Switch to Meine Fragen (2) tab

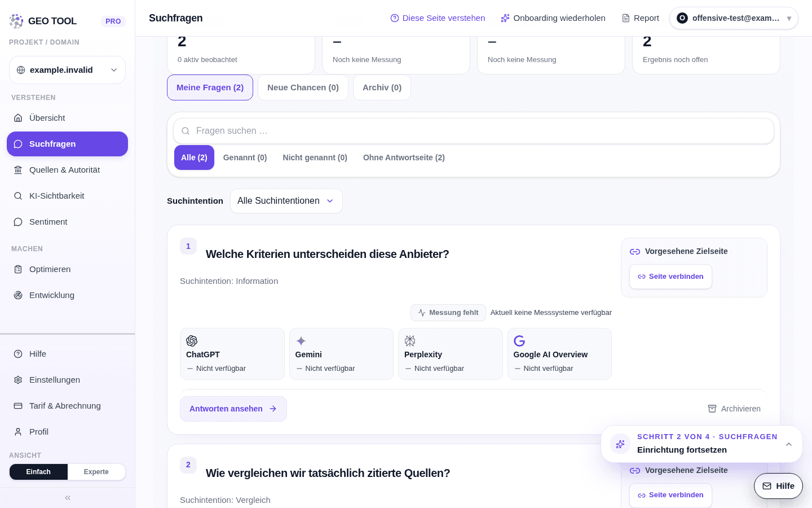click(210, 87)
